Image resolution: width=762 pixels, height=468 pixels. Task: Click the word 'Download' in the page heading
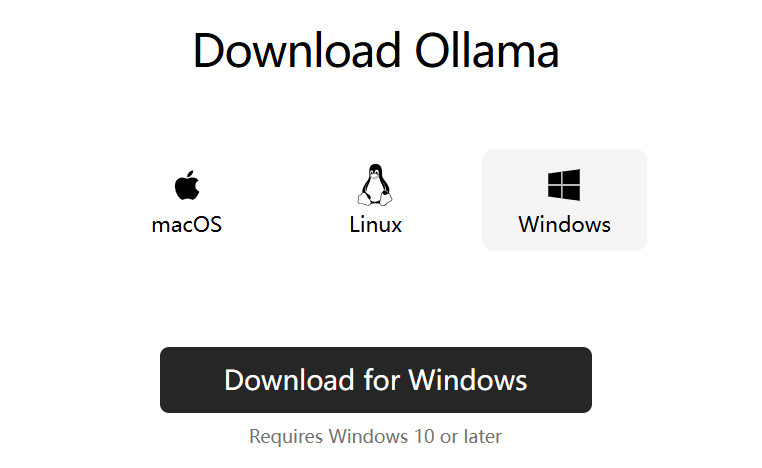[296, 51]
